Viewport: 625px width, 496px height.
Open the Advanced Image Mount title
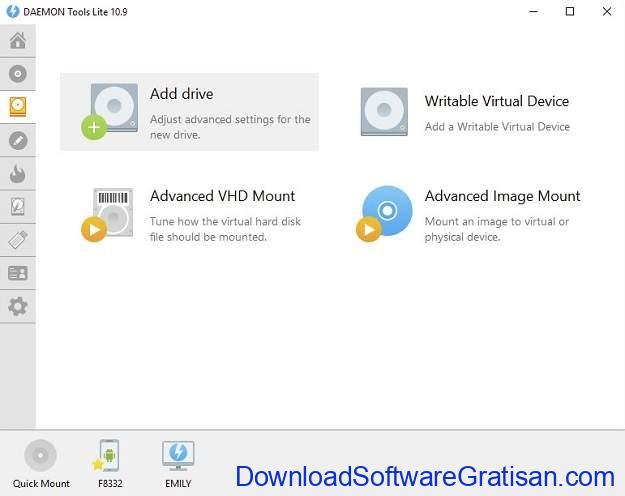[502, 196]
